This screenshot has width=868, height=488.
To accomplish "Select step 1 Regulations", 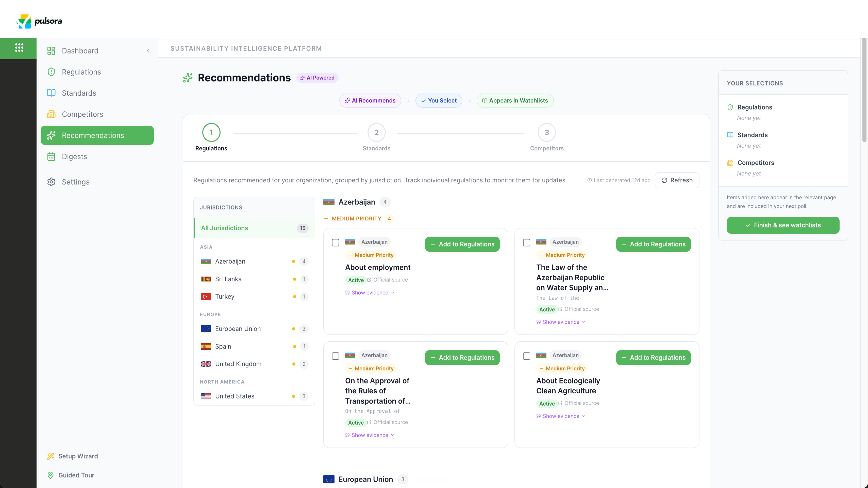I will point(211,137).
